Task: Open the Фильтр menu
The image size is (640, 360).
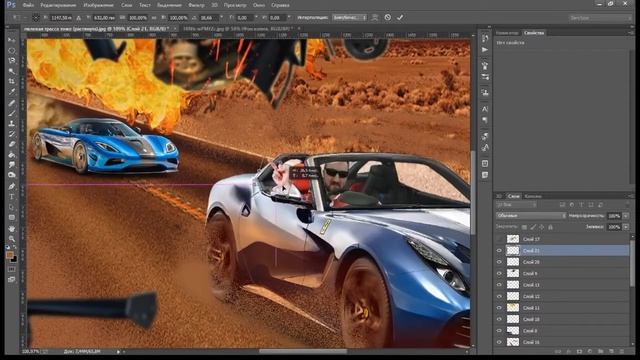Action: (x=196, y=5)
